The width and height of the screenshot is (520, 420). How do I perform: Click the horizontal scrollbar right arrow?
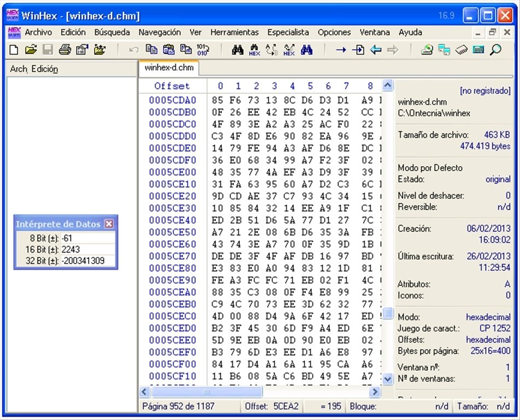tap(375, 392)
